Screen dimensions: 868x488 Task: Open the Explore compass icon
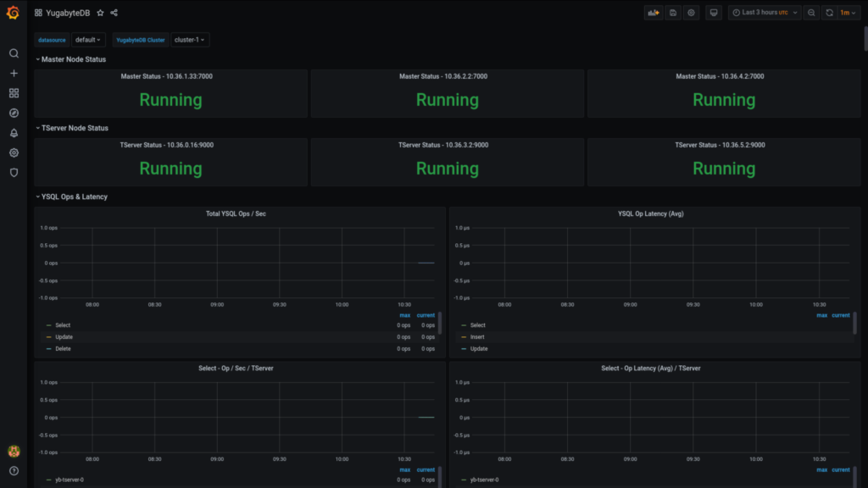pyautogui.click(x=14, y=113)
